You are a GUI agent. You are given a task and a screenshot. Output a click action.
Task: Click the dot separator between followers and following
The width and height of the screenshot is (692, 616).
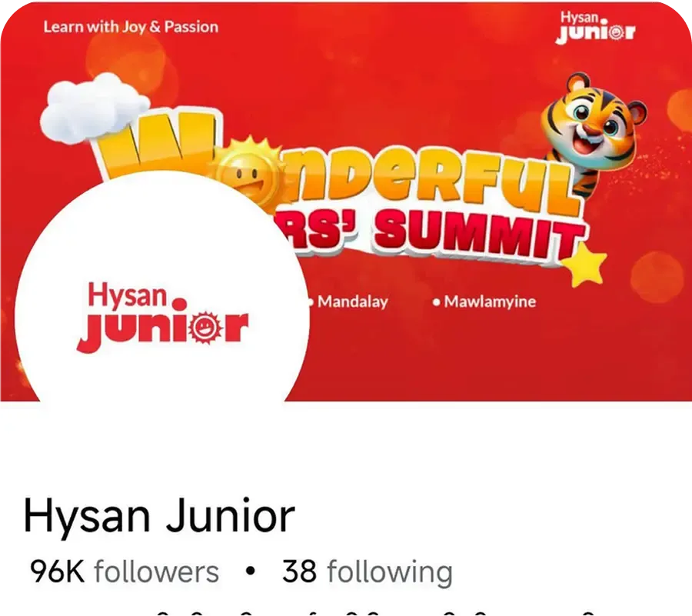250,571
